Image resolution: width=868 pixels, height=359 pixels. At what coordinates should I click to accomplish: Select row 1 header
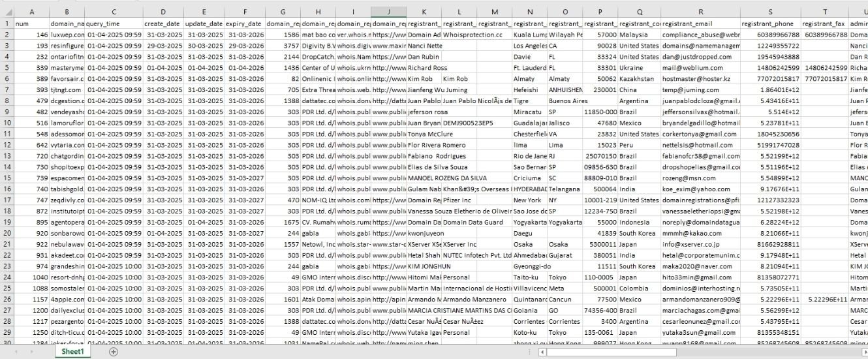coord(7,23)
